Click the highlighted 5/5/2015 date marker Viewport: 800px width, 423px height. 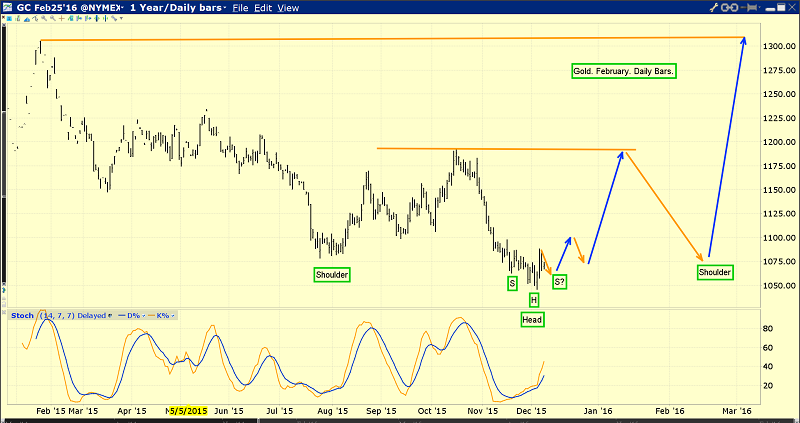[x=187, y=410]
